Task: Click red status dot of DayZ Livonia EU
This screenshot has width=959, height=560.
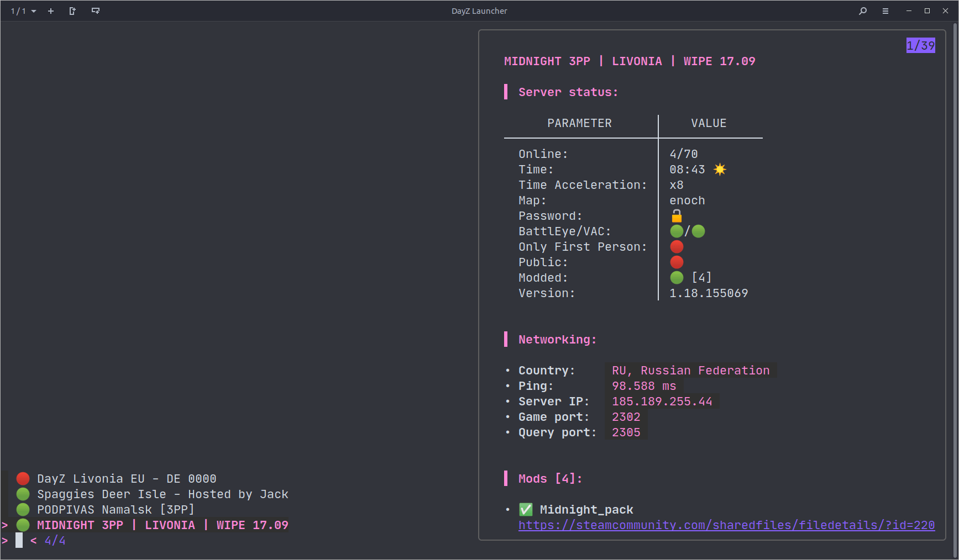Action: click(x=23, y=479)
